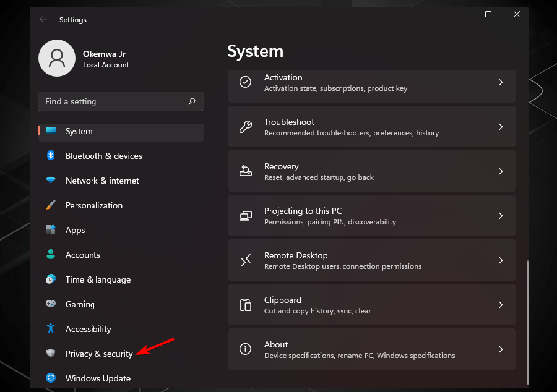Switch to Time & language section

point(98,279)
